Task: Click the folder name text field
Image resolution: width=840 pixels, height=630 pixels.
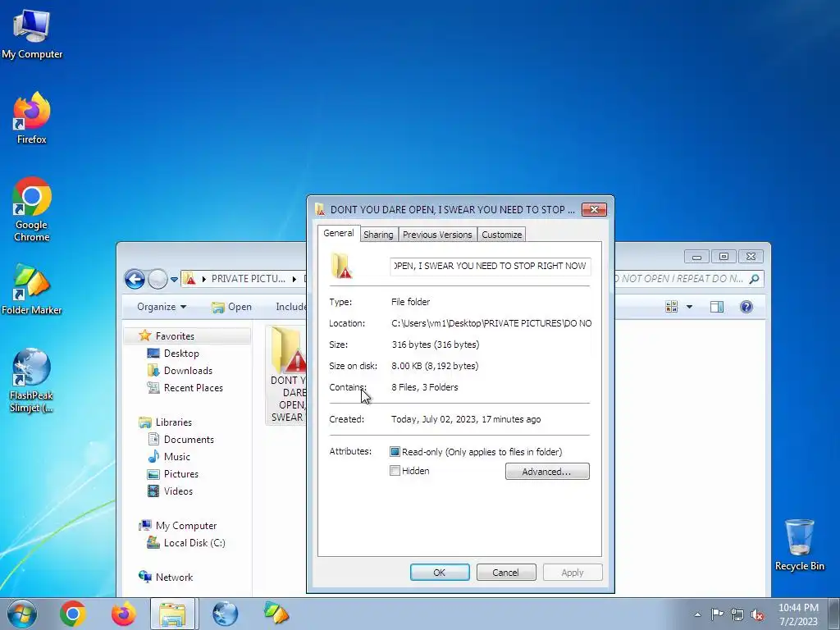Action: 491,266
